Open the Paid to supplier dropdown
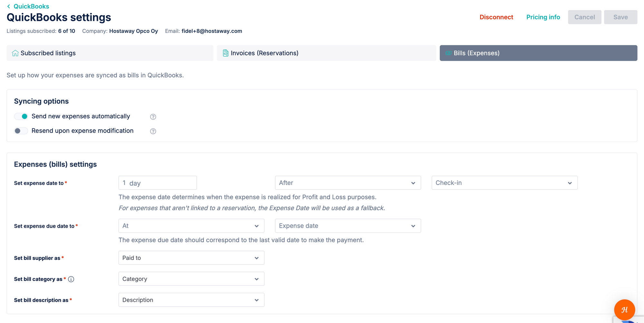The image size is (644, 323). point(191,258)
